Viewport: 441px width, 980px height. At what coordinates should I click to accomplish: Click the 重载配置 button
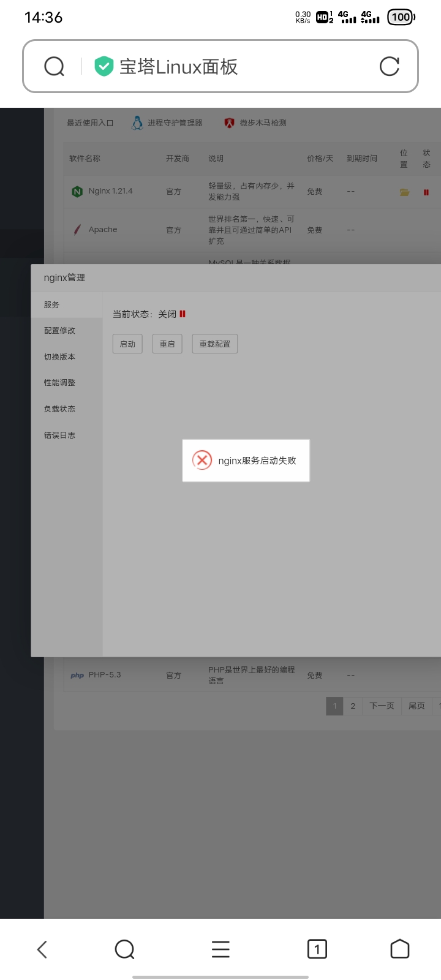point(215,344)
